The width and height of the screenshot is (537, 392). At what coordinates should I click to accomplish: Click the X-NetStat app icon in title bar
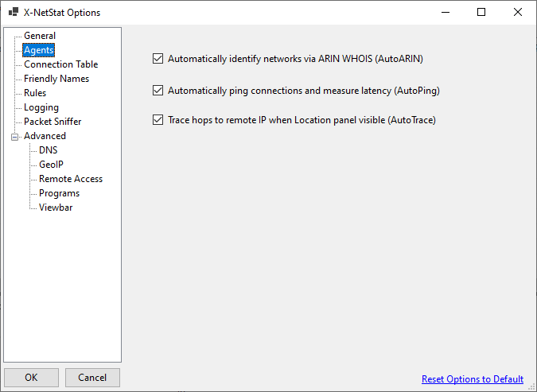[14, 13]
